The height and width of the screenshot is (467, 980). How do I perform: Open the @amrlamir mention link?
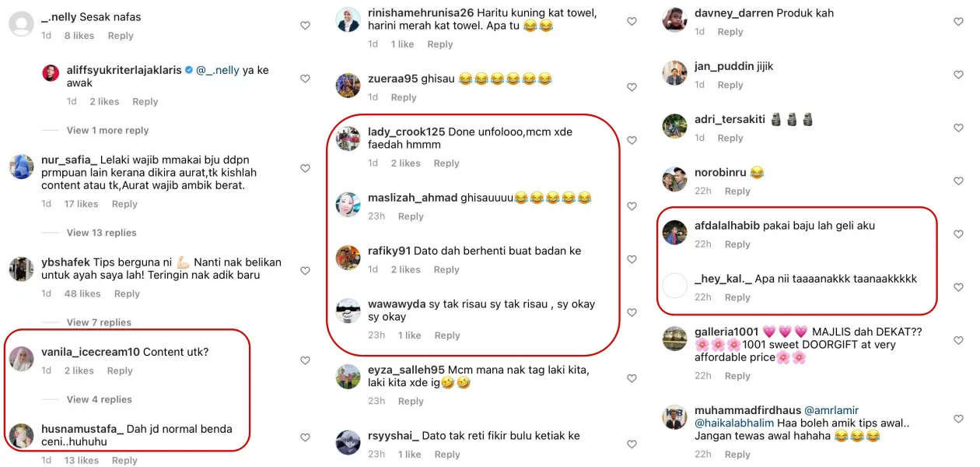tap(831, 410)
